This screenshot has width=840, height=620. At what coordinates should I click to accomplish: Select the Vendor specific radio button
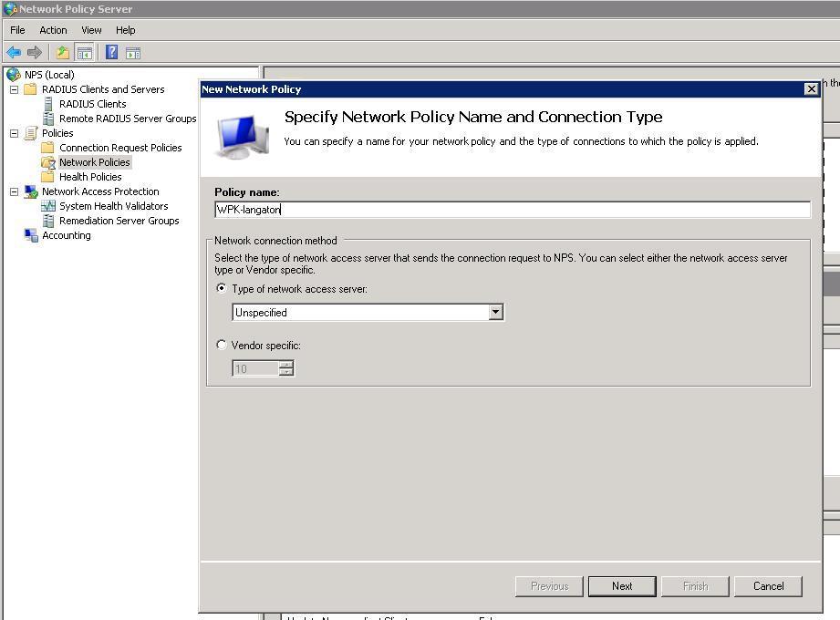[222, 345]
